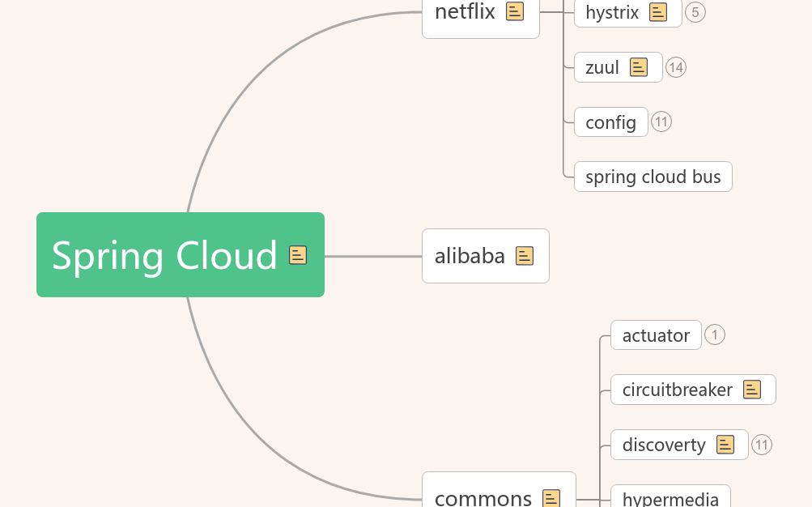Open the note attached to zuul
This screenshot has width=812, height=507.
[639, 67]
